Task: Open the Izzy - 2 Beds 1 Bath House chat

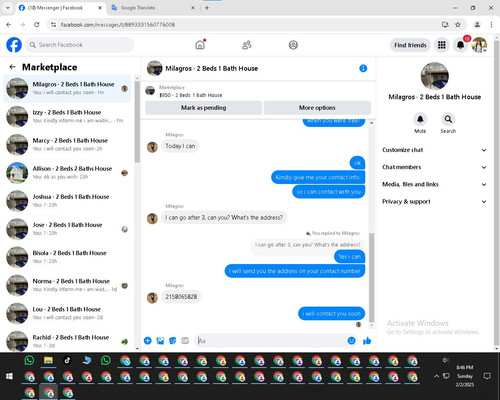Action: 67,116
